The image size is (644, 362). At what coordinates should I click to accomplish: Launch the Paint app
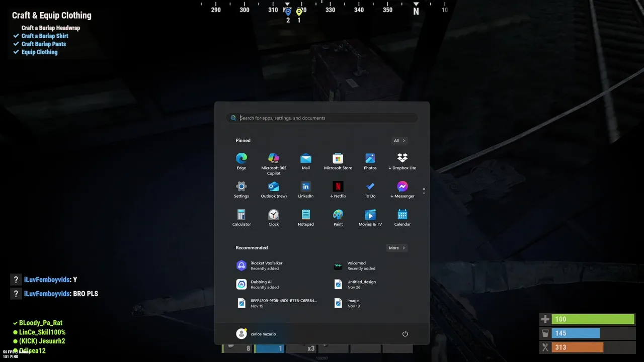pos(338,218)
